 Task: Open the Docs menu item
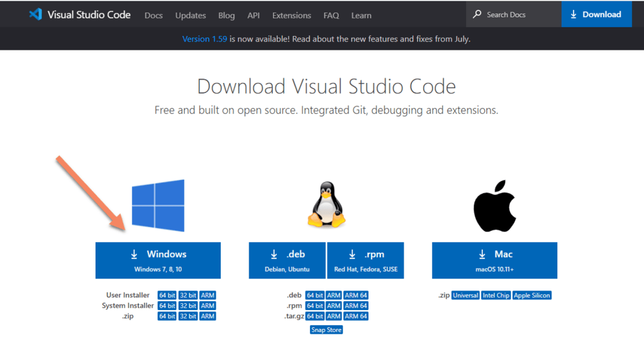153,15
